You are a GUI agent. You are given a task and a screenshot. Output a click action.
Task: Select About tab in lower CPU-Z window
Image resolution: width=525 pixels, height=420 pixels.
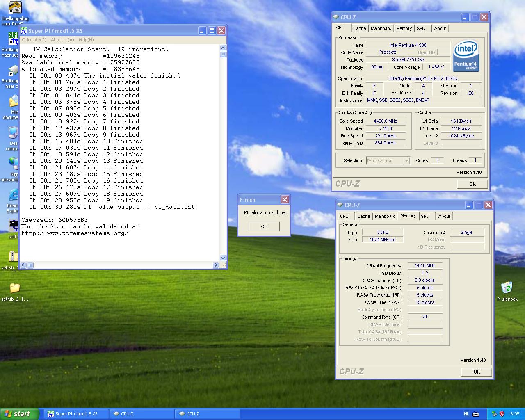(444, 216)
